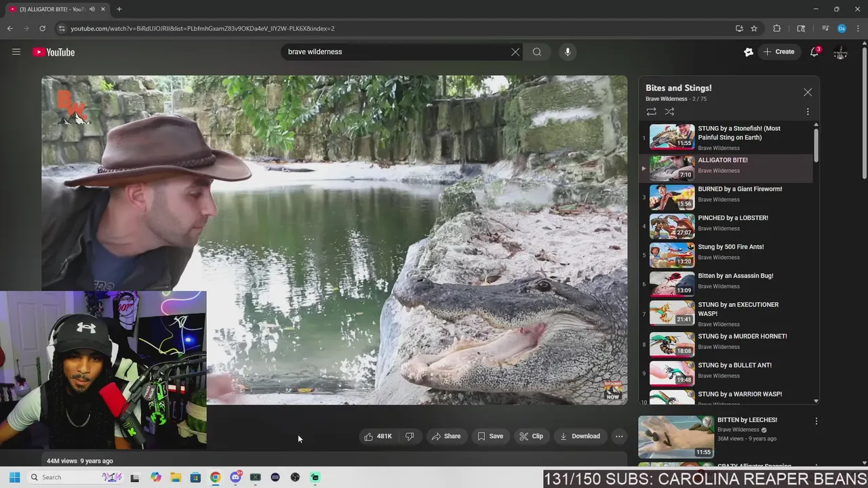The image size is (868, 488).
Task: Play STUNG by a BULLET ANT!
Action: [x=726, y=373]
